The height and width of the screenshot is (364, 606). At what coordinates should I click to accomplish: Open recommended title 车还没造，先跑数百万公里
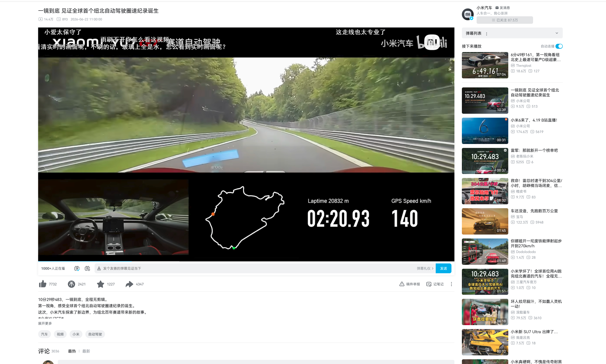tap(534, 211)
